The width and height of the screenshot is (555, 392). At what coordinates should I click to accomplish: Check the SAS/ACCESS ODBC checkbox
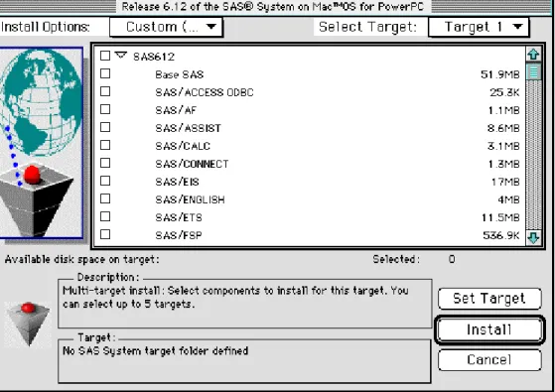(105, 91)
